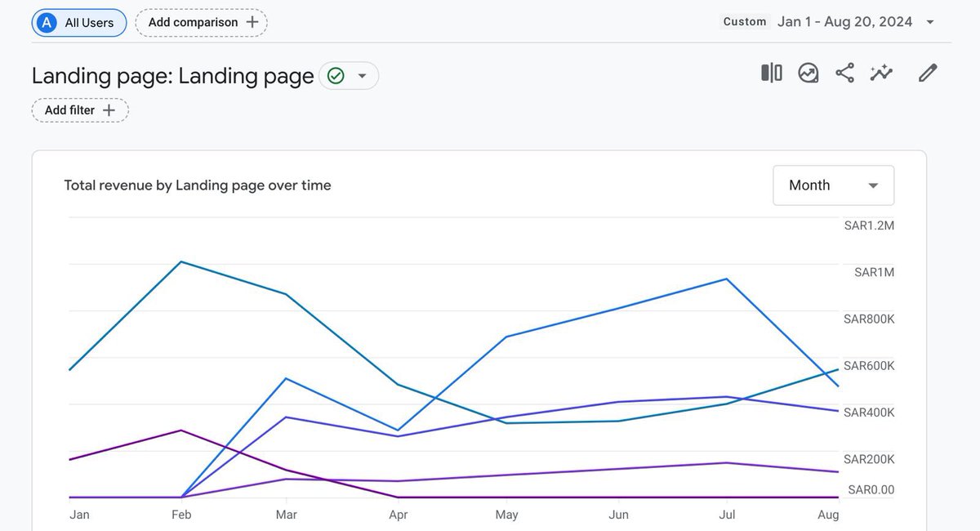Click the green report status checkmark
The width and height of the screenshot is (980, 531).
point(336,76)
